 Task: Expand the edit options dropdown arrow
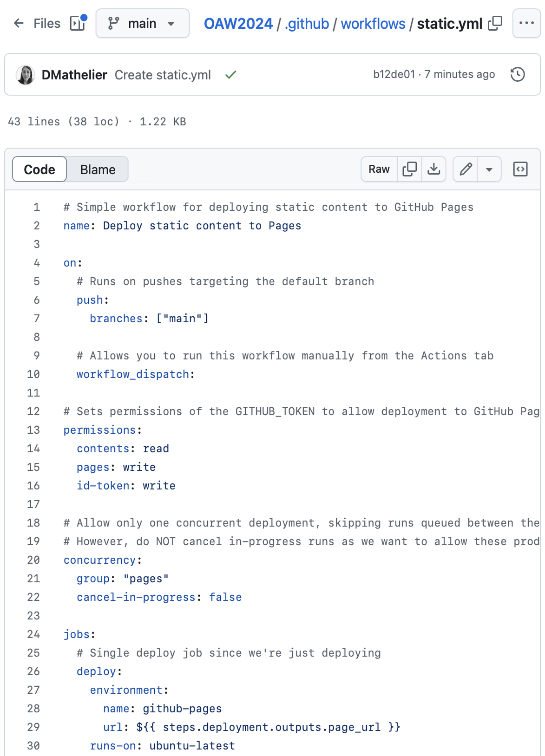pos(489,169)
